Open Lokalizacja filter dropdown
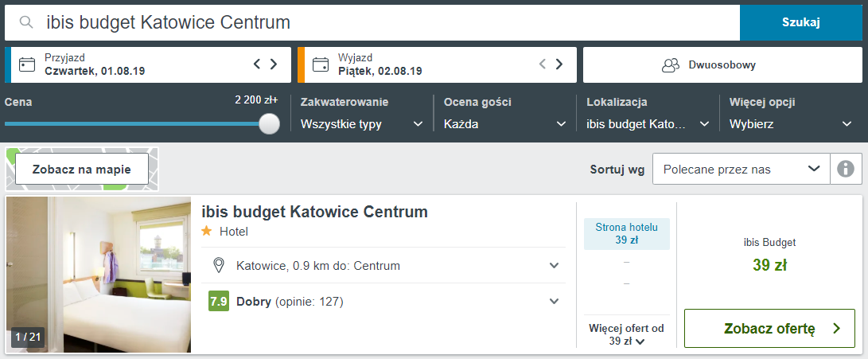868x359 pixels. (x=647, y=124)
